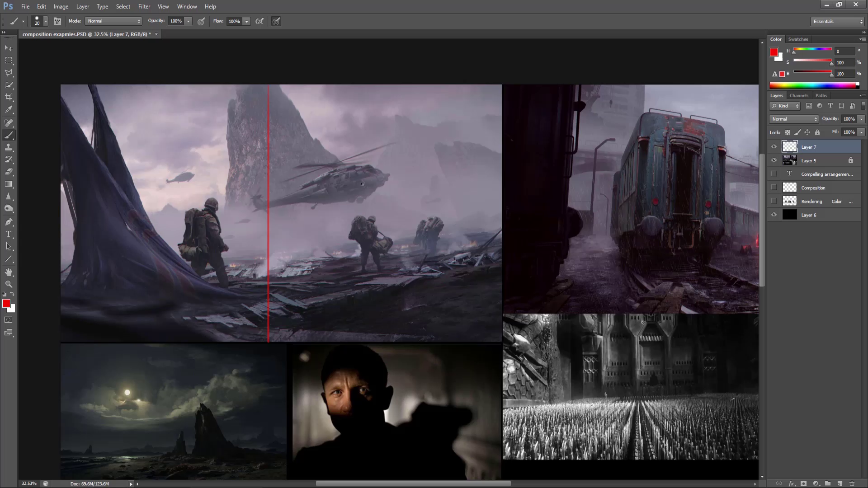Viewport: 868px width, 488px height.
Task: Click the Hue value input field
Action: tap(845, 51)
